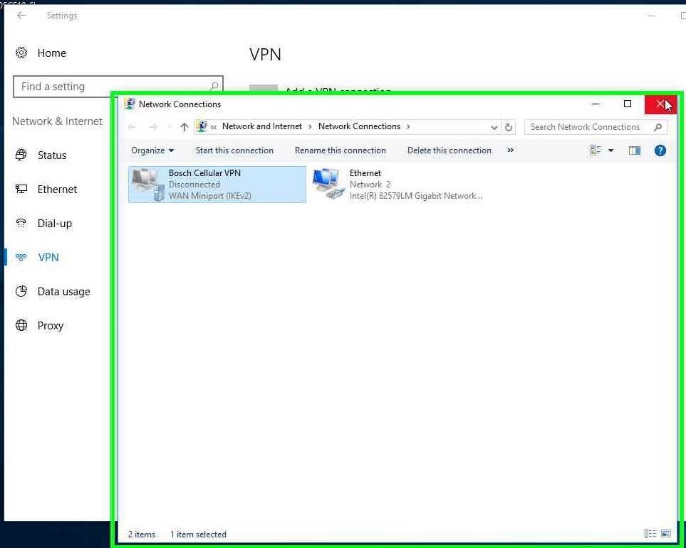Click the Network Connections title bar icon
Screen dimensions: 686x548
coord(130,104)
